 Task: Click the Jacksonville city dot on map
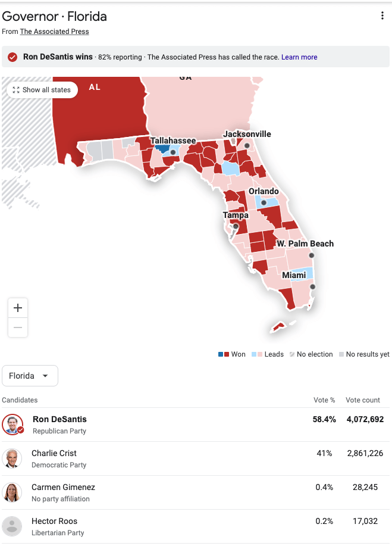tap(247, 145)
